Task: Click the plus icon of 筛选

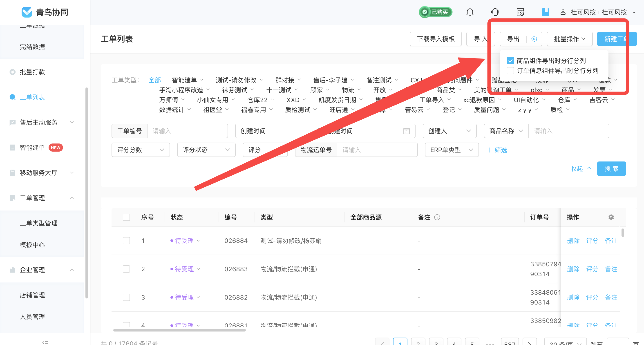Action: coord(490,150)
